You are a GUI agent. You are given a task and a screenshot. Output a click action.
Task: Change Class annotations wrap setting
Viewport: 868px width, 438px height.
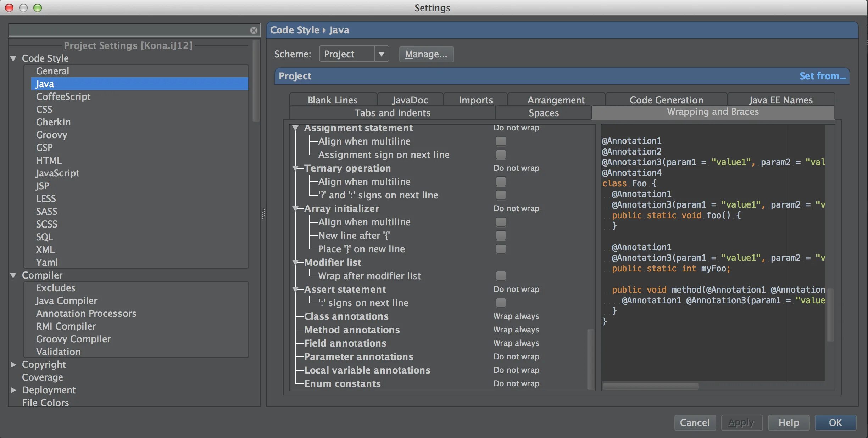click(516, 316)
